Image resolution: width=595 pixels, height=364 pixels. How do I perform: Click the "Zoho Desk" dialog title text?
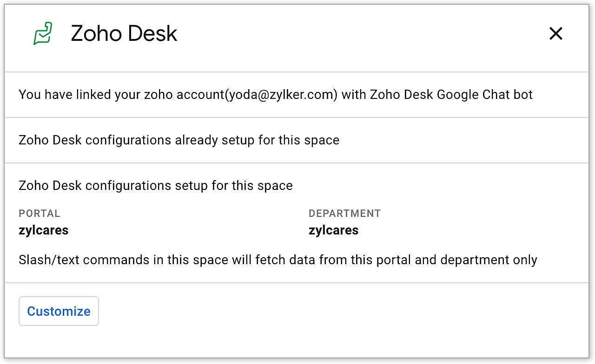124,33
